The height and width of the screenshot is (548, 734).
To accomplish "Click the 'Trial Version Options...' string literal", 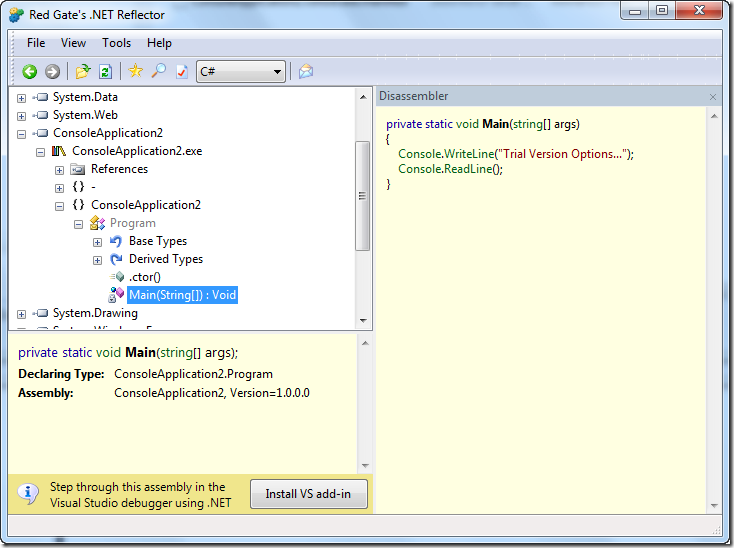I will click(563, 154).
